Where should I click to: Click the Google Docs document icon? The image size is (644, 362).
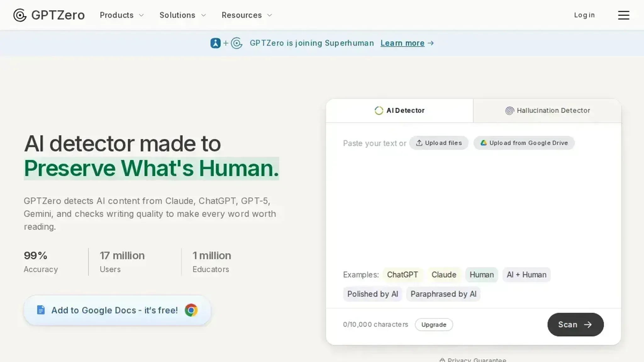click(41, 310)
